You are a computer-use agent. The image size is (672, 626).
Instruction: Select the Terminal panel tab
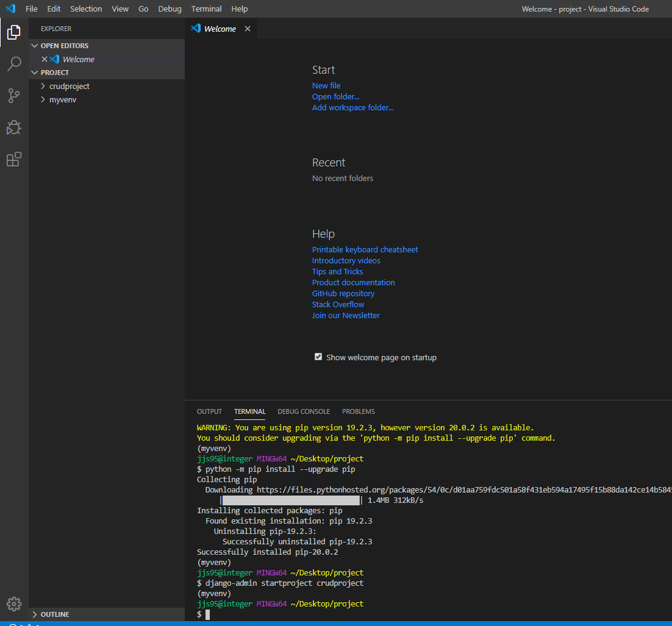pyautogui.click(x=250, y=411)
